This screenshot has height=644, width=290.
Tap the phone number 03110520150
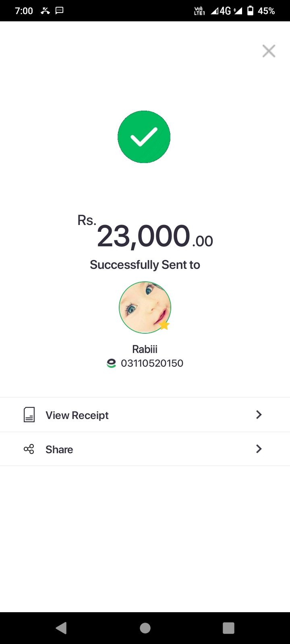pos(152,363)
